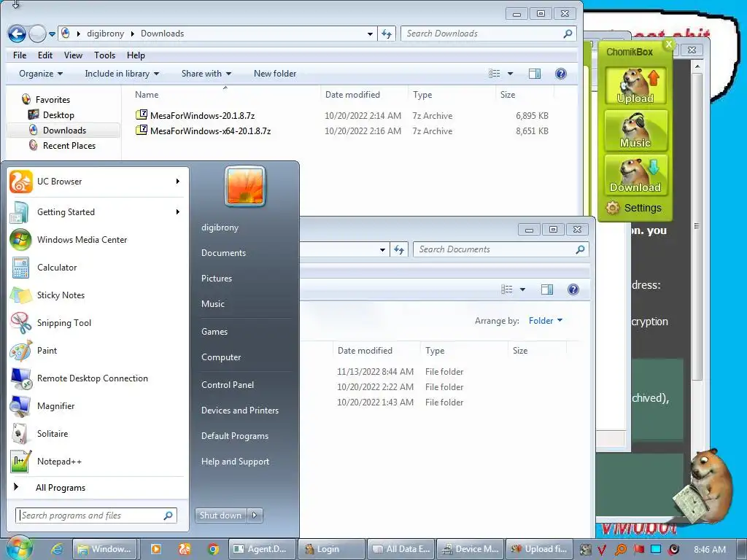Refresh the Downloads address bar
747x560 pixels.
click(387, 34)
